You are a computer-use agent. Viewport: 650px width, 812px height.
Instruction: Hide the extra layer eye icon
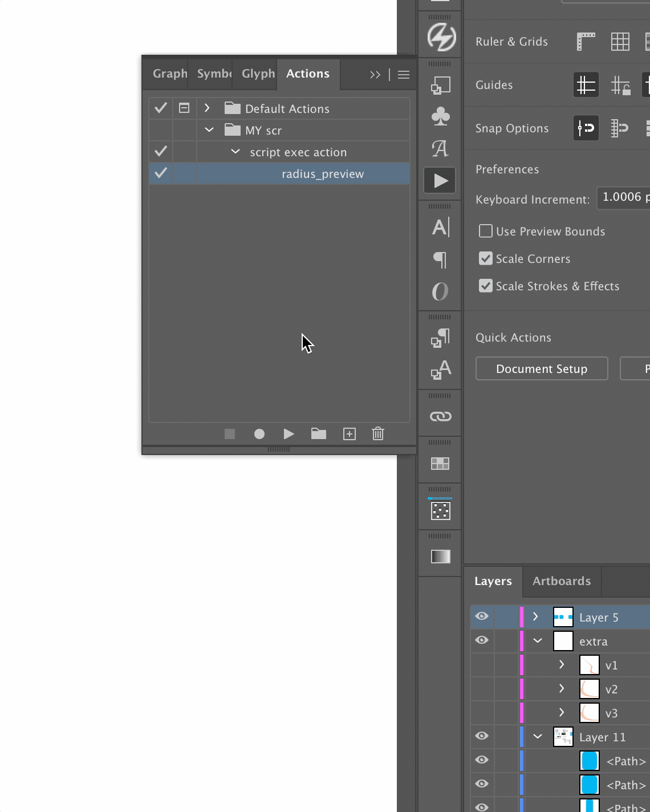tap(482, 640)
